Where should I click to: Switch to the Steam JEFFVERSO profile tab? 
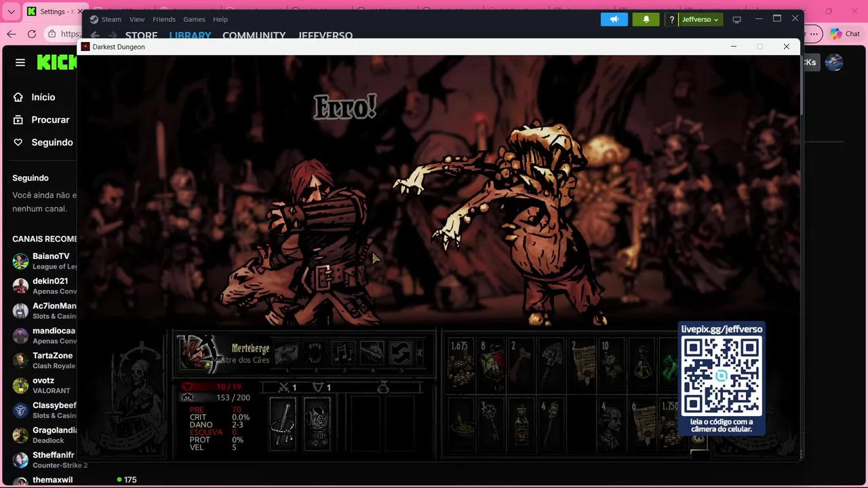point(325,35)
